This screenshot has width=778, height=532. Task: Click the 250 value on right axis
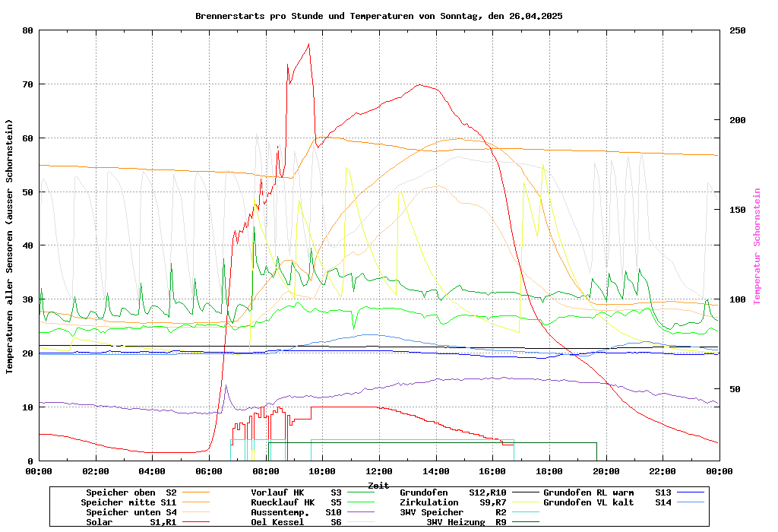pos(738,30)
